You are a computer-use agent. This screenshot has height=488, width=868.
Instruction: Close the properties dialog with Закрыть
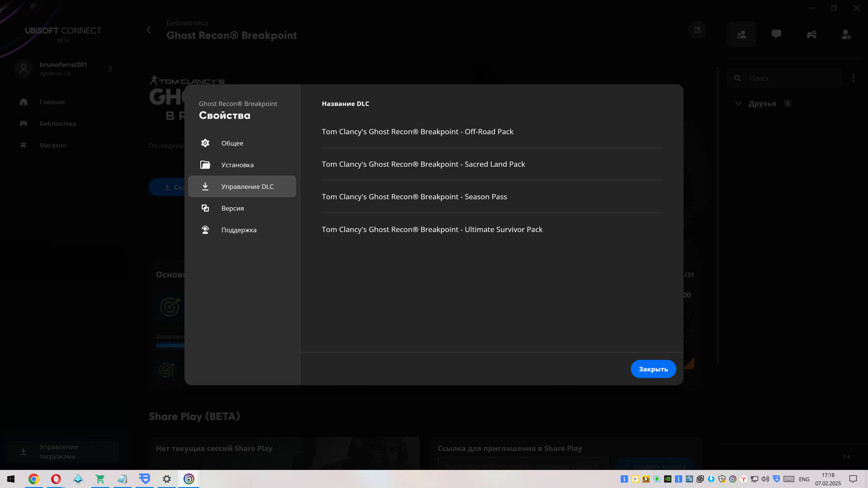(653, 369)
